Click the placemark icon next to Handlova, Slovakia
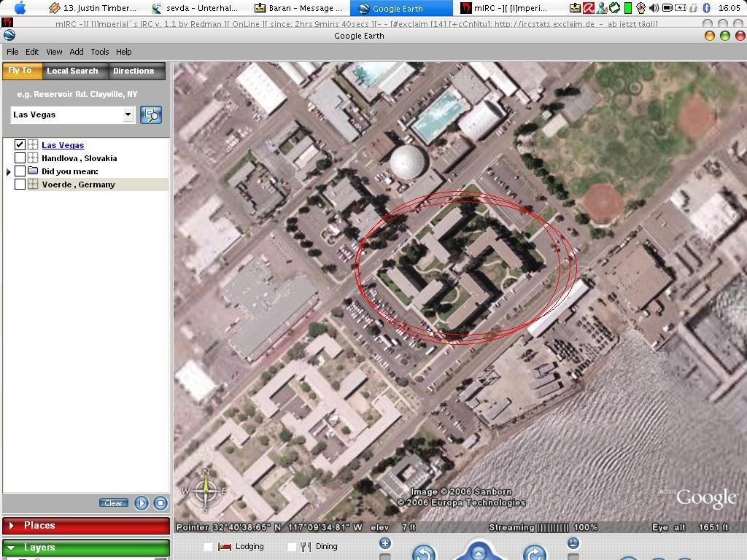Viewport: 747px width, 560px height. pos(33,157)
